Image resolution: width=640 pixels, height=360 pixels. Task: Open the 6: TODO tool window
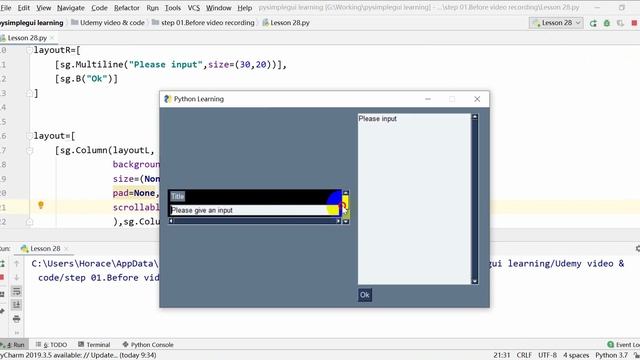(x=51, y=345)
